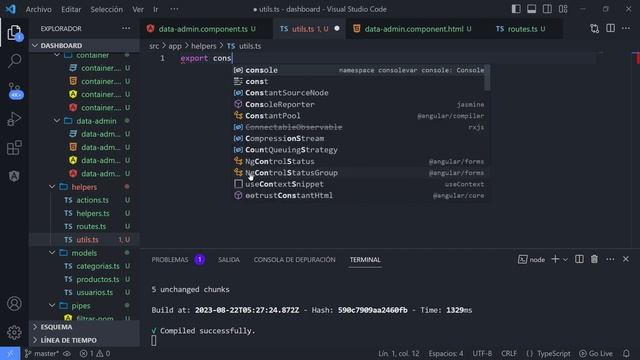Open editor more actions ellipsis
The height and width of the screenshot is (360, 640).
tap(626, 28)
